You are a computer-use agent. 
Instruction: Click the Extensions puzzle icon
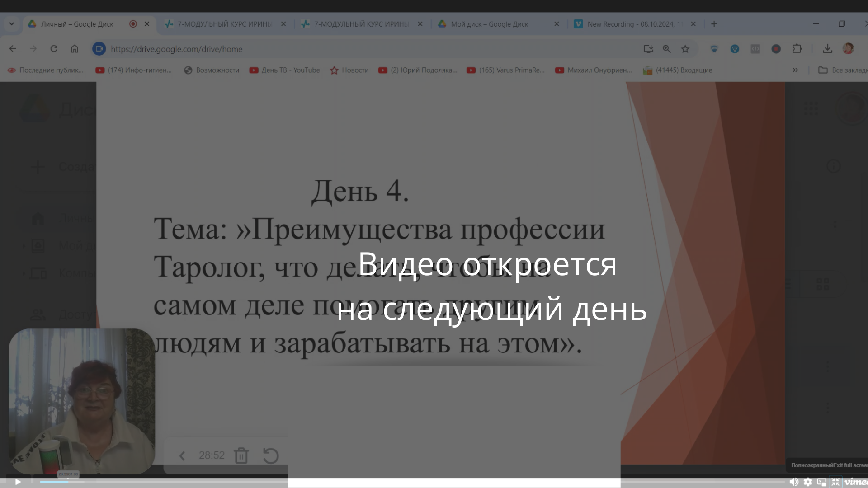click(797, 49)
